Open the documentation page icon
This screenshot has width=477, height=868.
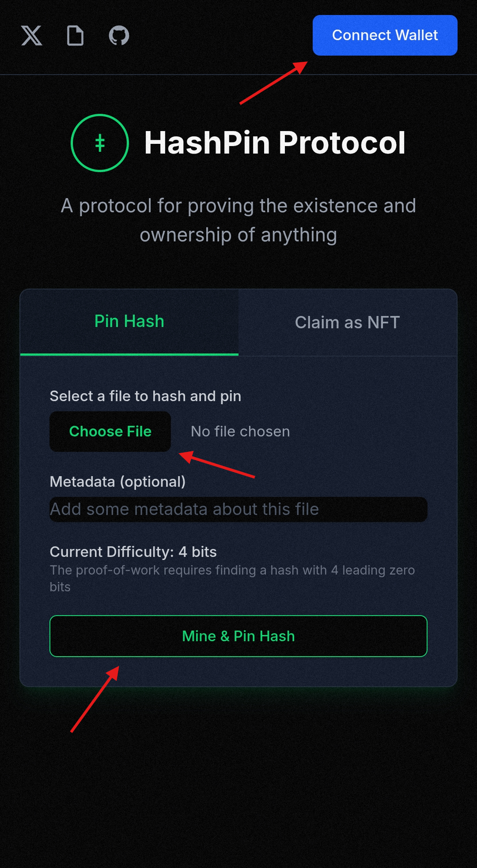point(75,35)
